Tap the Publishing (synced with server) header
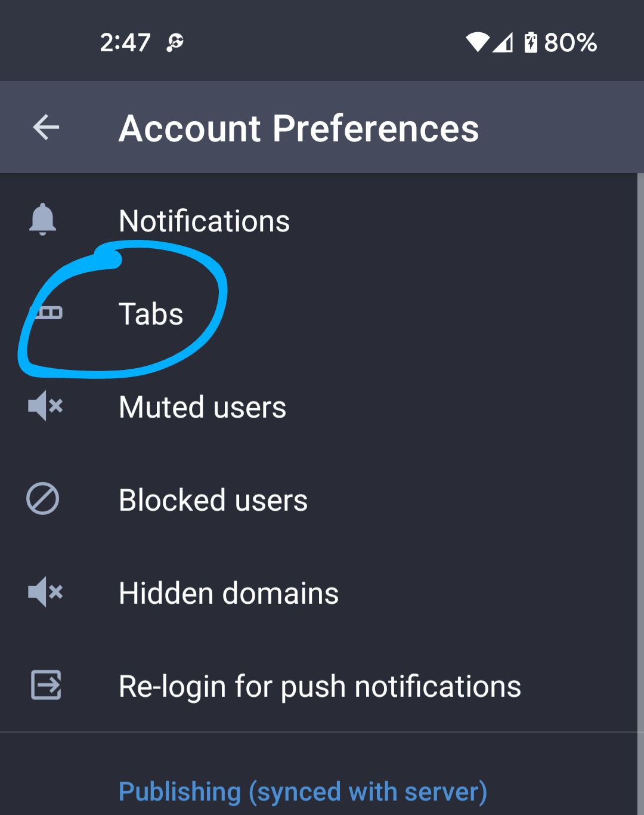The height and width of the screenshot is (815, 644). pyautogui.click(x=303, y=792)
